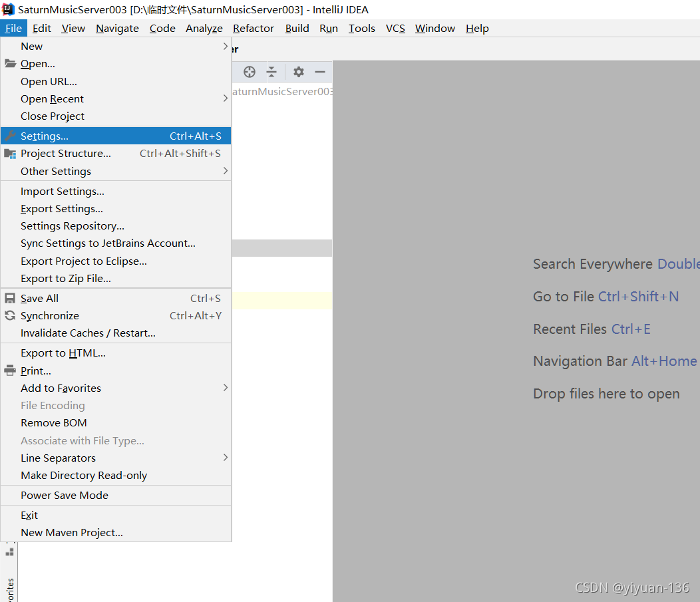Open the Code menu

pos(162,28)
